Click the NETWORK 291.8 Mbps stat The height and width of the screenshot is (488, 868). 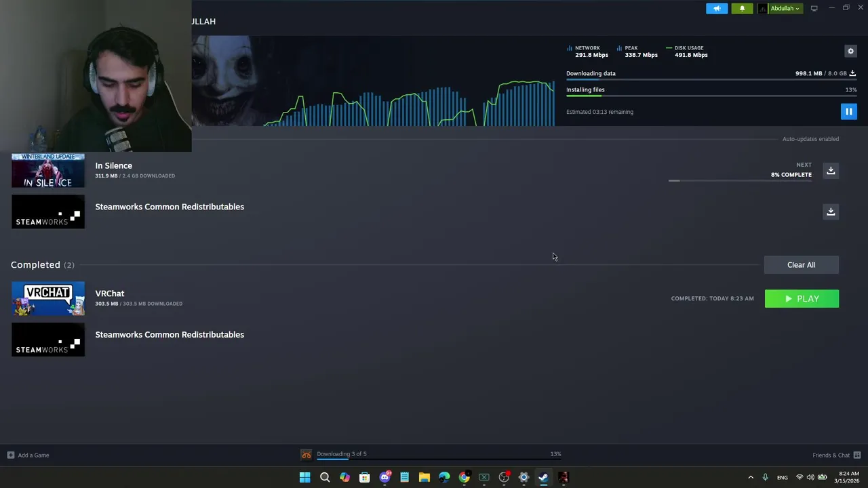click(x=588, y=52)
